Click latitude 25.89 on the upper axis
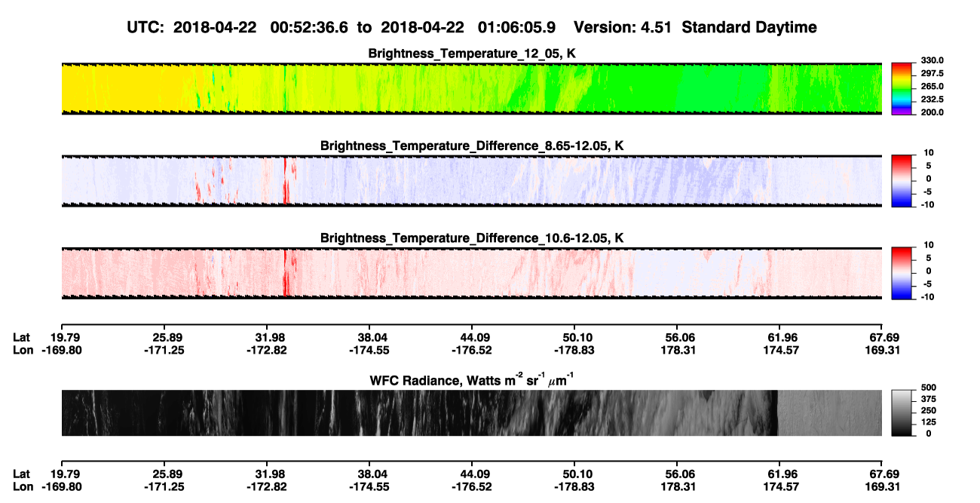 164,338
